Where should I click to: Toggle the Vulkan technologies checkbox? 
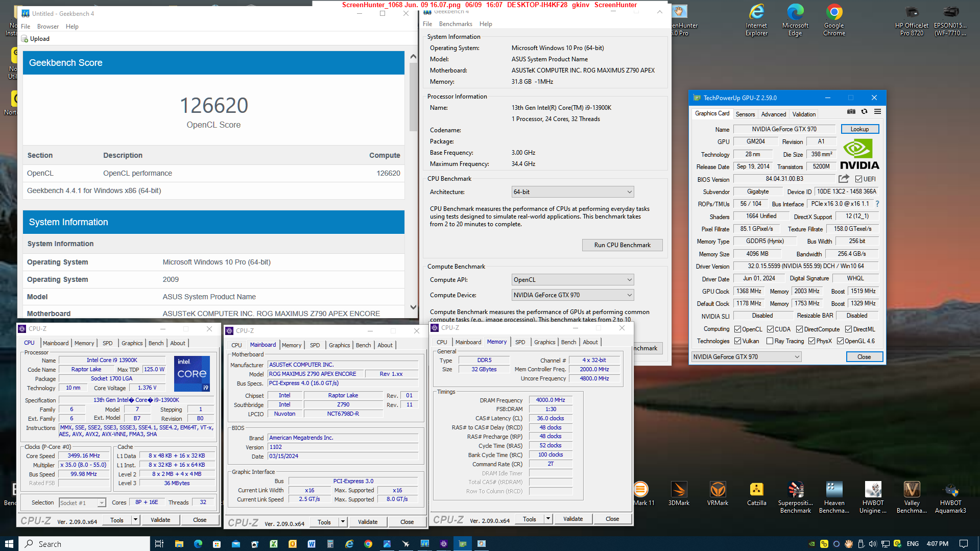coord(737,341)
